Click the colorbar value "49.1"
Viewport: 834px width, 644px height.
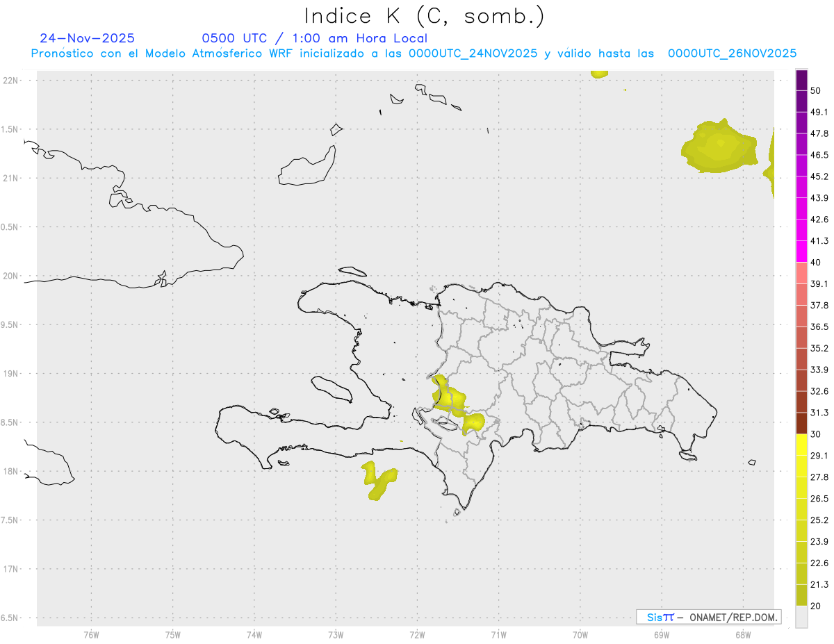point(819,112)
